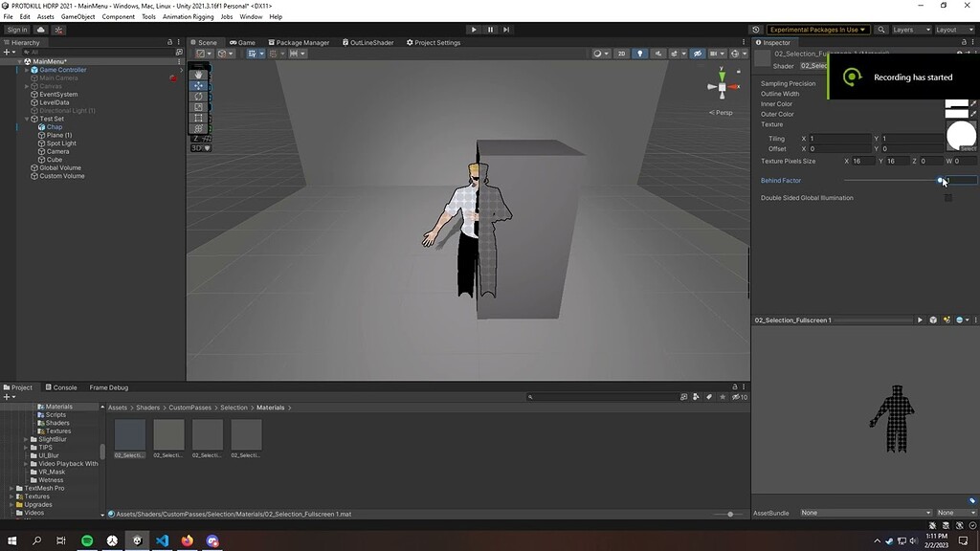The image size is (980, 551).
Task: Toggle scene view lighting
Action: coord(639,54)
